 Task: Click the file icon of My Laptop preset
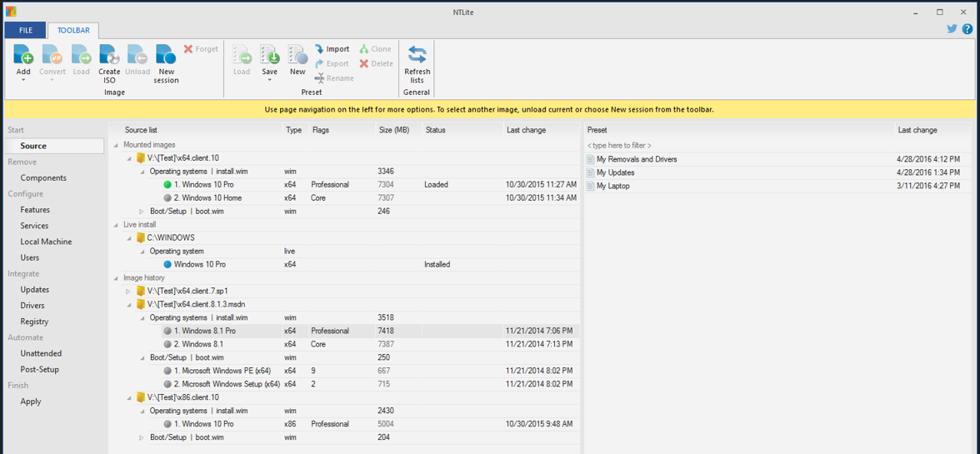point(590,186)
